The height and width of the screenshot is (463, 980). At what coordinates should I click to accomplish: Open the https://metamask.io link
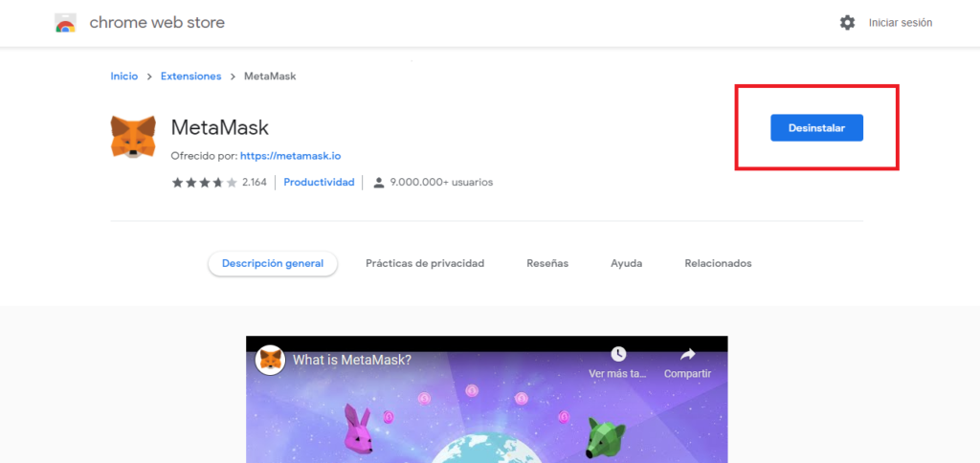[x=290, y=156]
